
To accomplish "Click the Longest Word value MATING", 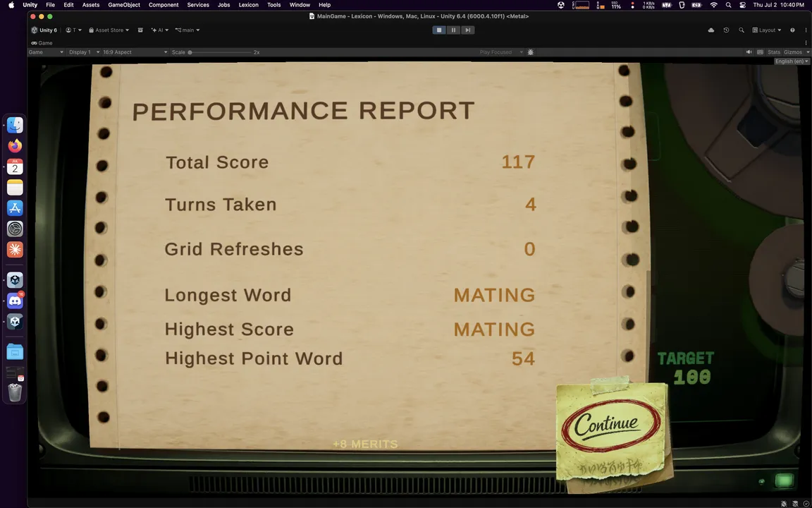I will coord(494,295).
